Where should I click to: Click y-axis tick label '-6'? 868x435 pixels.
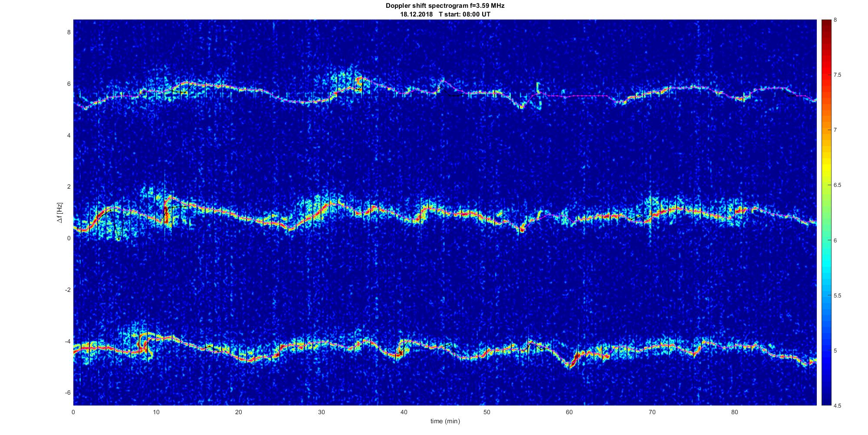(67, 392)
